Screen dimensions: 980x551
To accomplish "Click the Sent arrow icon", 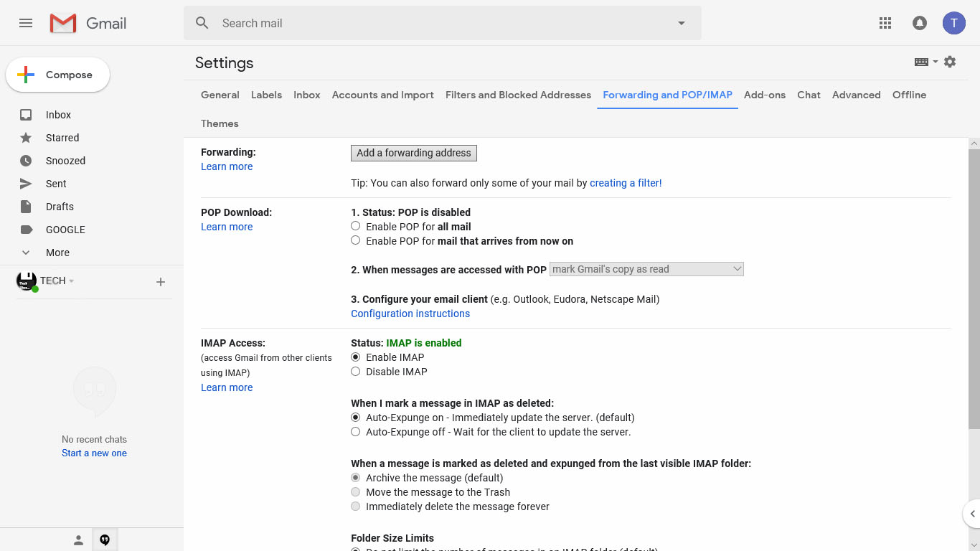I will coord(26,184).
